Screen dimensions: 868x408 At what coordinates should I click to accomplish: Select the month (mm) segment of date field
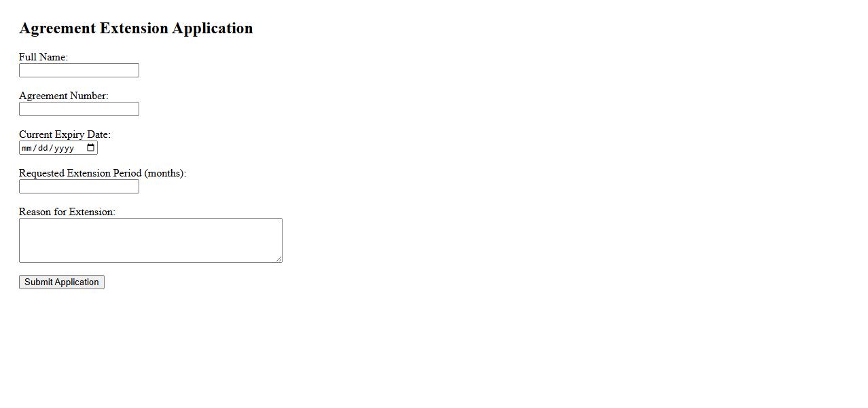pyautogui.click(x=27, y=148)
